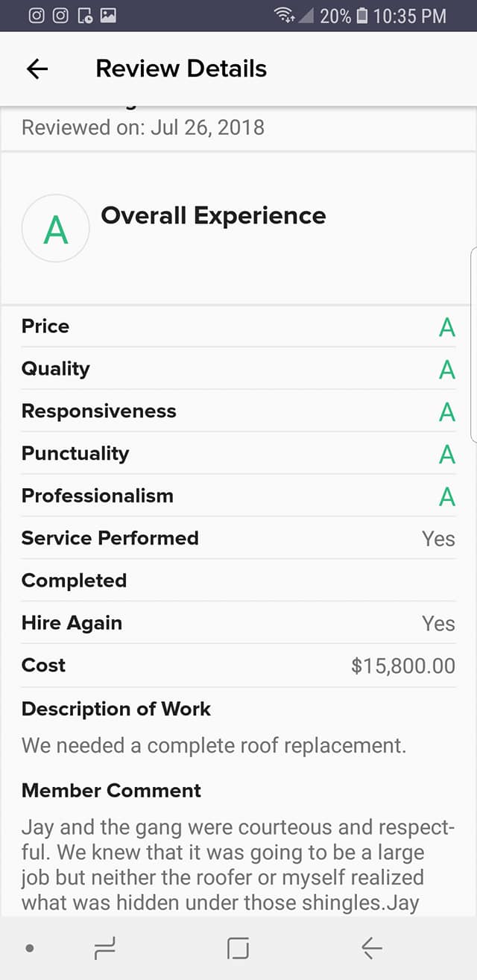
Task: Tap battery indicator in status bar
Action: [362, 15]
